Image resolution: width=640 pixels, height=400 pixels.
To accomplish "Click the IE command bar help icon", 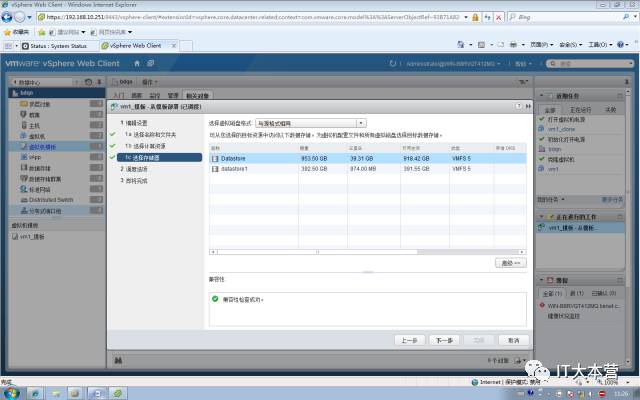I will tap(620, 44).
